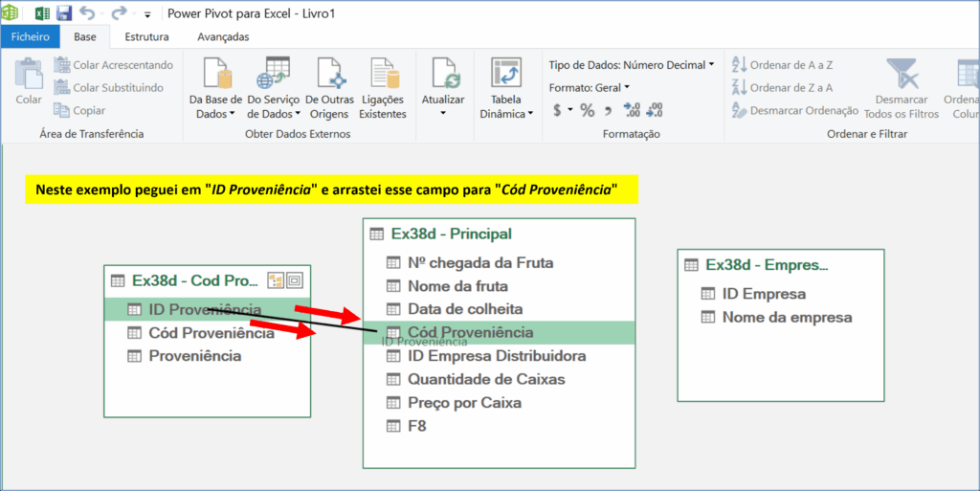
Task: Apply percentage format with % icon
Action: tap(587, 110)
